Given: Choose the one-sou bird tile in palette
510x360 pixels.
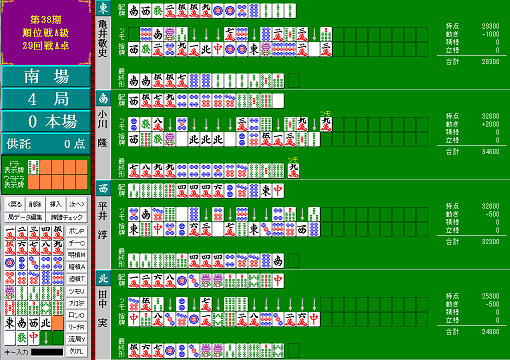Looking at the screenshot, I should pyautogui.click(x=10, y=293).
